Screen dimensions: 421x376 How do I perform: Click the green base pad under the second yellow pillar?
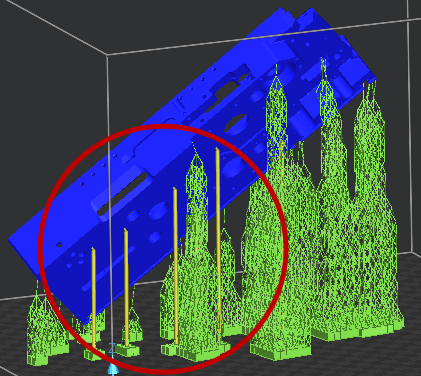pyautogui.click(x=127, y=350)
